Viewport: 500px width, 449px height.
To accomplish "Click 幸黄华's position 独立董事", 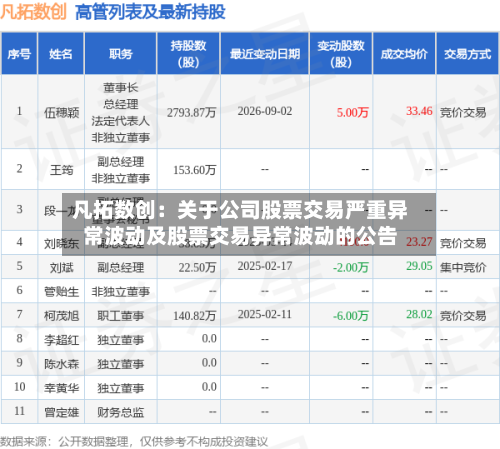I will tap(121, 388).
